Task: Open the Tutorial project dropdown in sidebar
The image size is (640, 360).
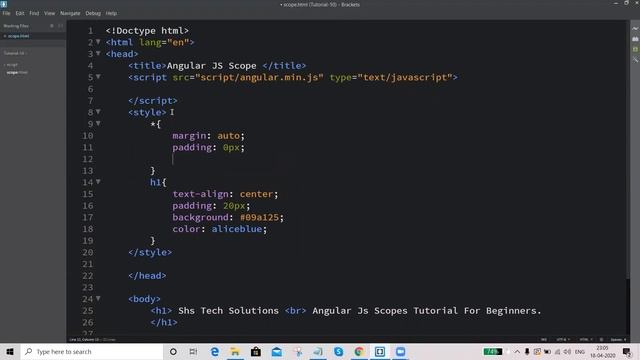Action: pyautogui.click(x=16, y=53)
